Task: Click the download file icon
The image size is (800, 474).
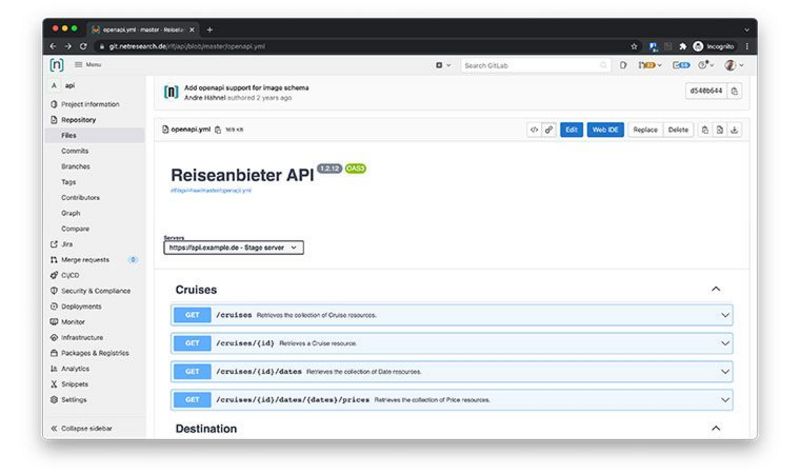Action: pyautogui.click(x=734, y=129)
